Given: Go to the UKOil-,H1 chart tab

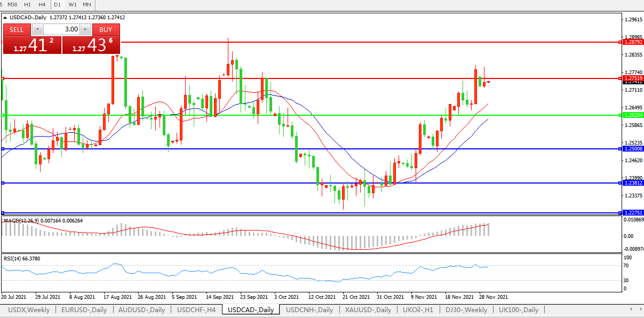Looking at the screenshot, I should coord(418,310).
